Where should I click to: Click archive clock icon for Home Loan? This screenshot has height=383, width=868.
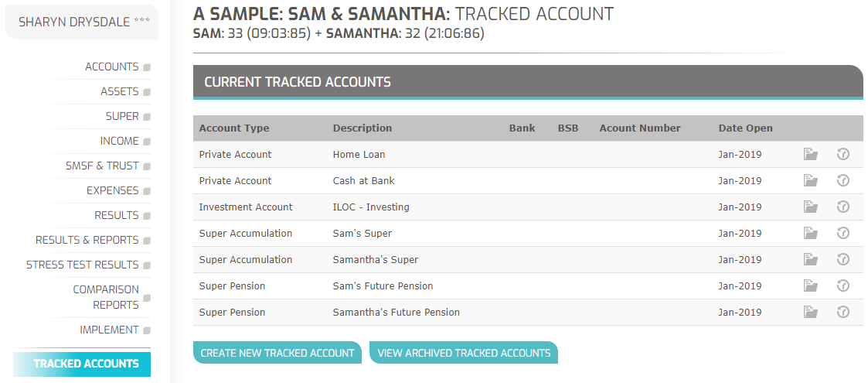click(x=842, y=155)
